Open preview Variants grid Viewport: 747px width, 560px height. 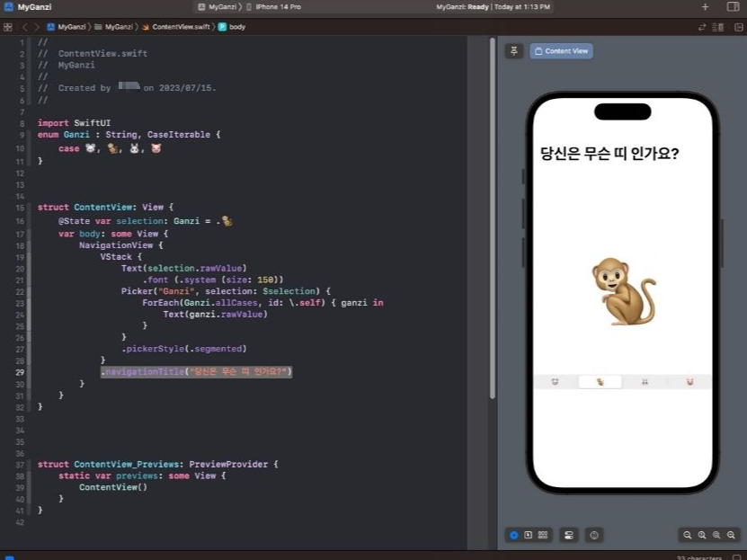pos(543,535)
